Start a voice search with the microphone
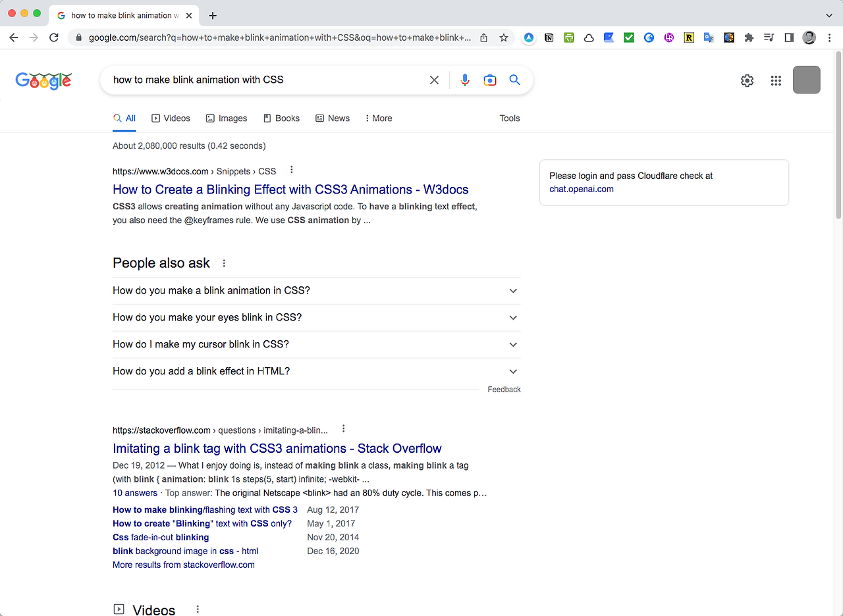The image size is (843, 616). coord(465,80)
